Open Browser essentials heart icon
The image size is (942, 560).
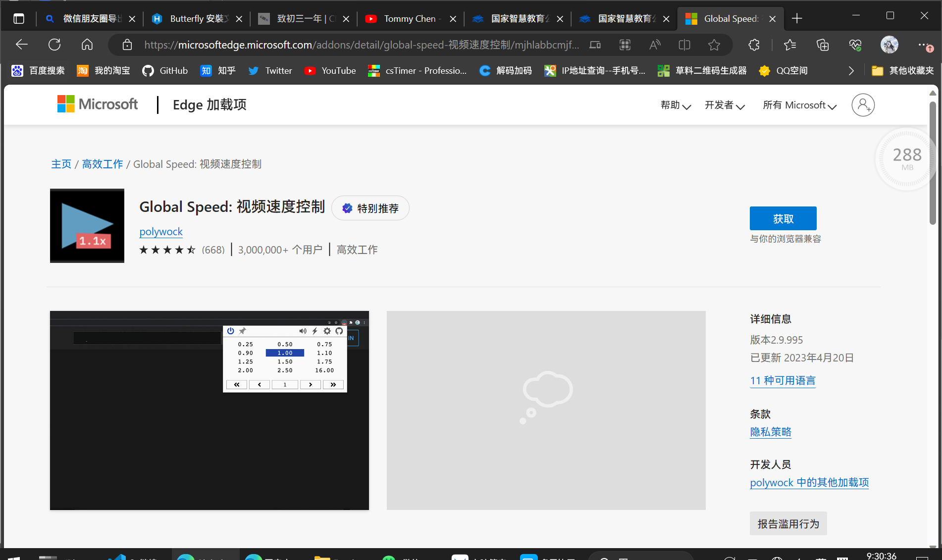pyautogui.click(x=855, y=45)
